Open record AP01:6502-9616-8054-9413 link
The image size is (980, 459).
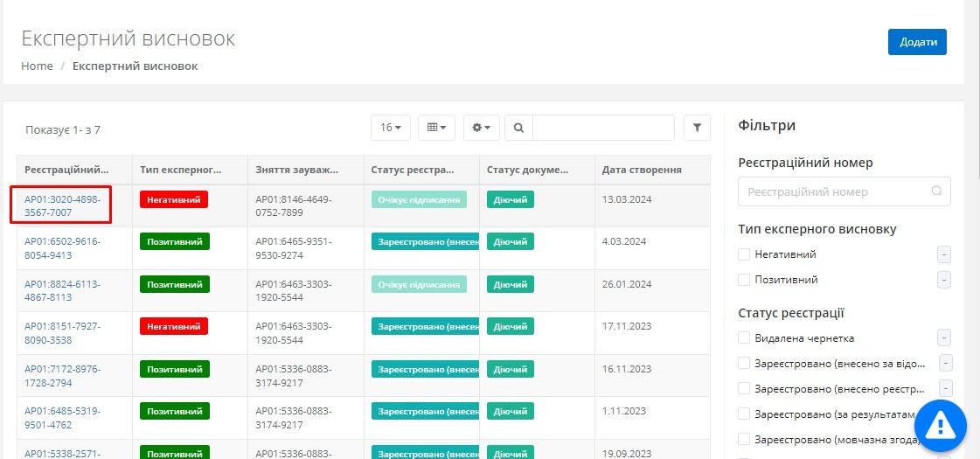pos(60,248)
